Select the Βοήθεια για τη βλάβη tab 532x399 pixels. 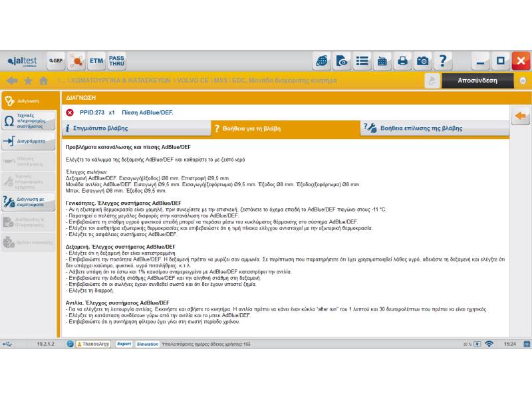tap(285, 128)
